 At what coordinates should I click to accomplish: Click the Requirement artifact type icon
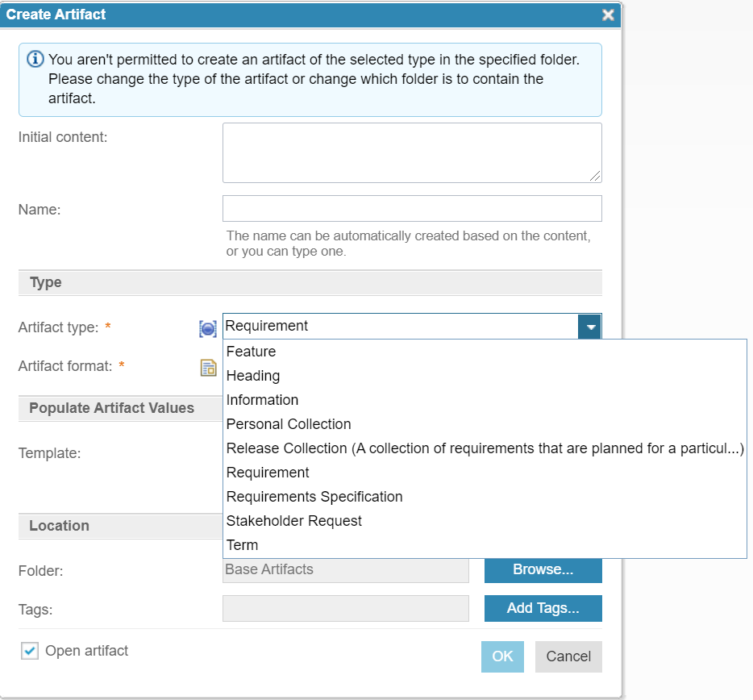(208, 328)
